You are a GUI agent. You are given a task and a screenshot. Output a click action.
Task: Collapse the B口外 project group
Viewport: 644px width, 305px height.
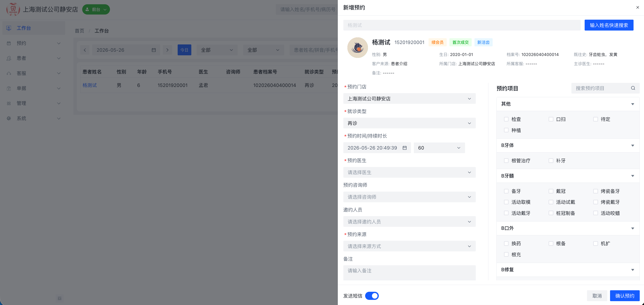(632, 229)
